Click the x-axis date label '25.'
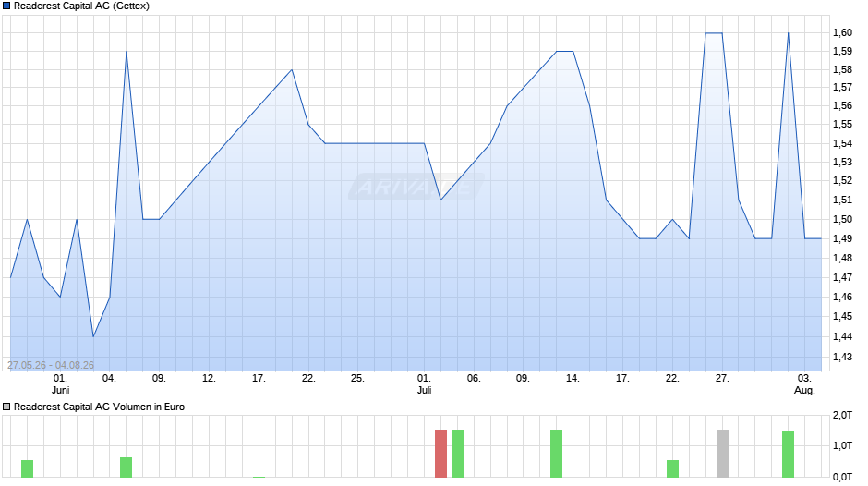This screenshot has height=486, width=868. coord(357,378)
